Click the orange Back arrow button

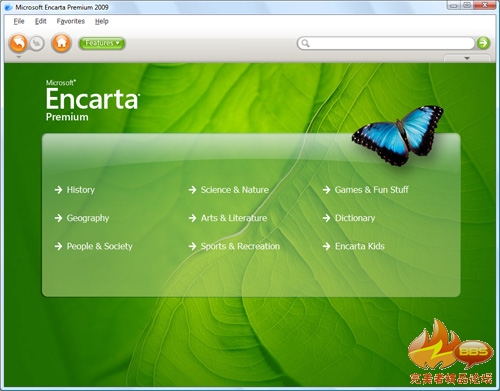18,43
